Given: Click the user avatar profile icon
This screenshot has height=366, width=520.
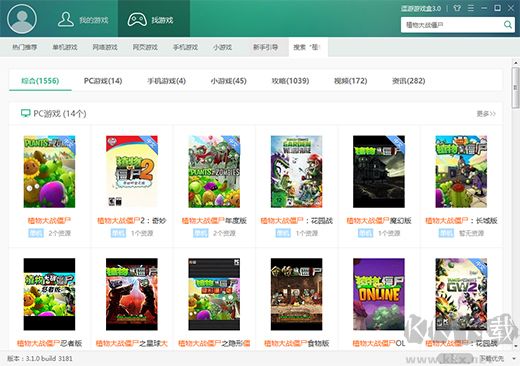Looking at the screenshot, I should [x=22, y=18].
